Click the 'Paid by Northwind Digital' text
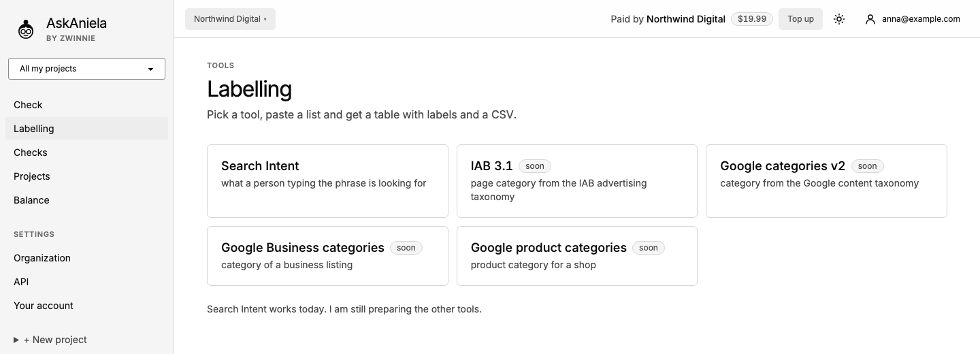The height and width of the screenshot is (354, 980). pos(668,19)
